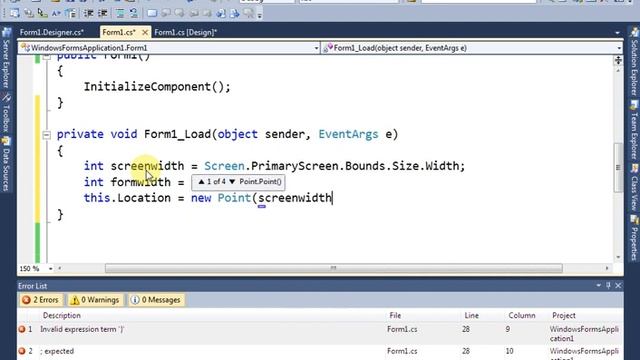Sort Error List by Line column
640x360 pixels.
click(471, 316)
